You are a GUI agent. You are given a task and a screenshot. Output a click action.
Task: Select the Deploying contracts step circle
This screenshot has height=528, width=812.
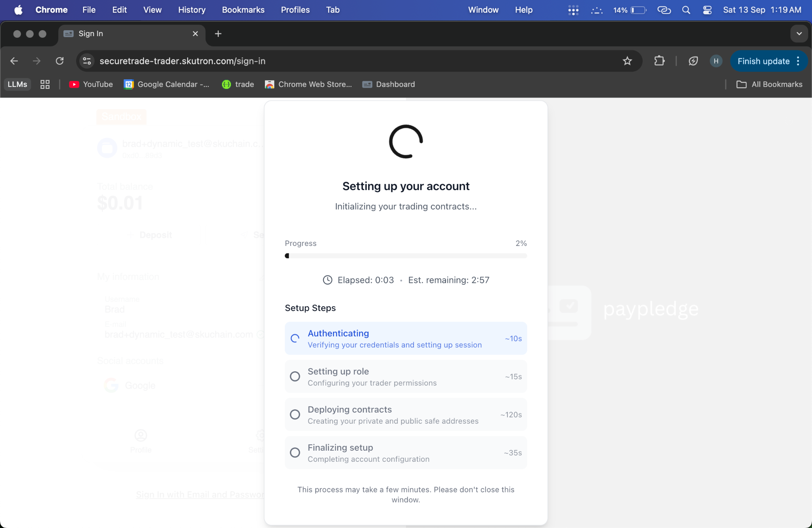(295, 415)
